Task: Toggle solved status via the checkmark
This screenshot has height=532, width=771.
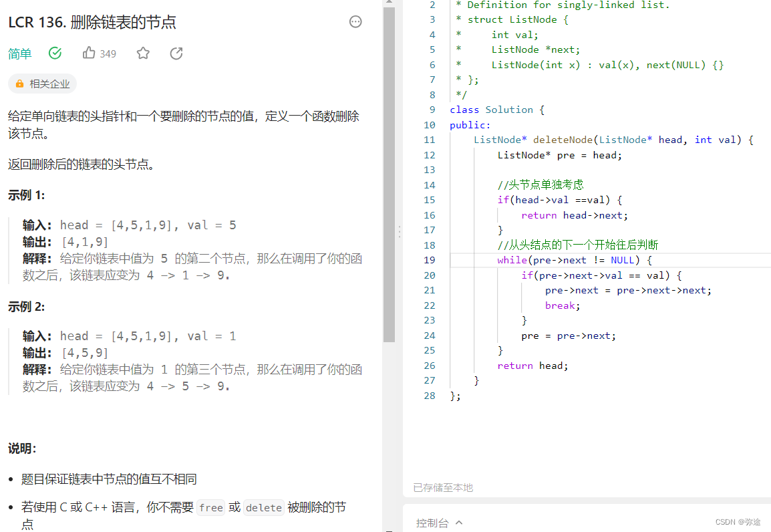Action: pos(55,53)
